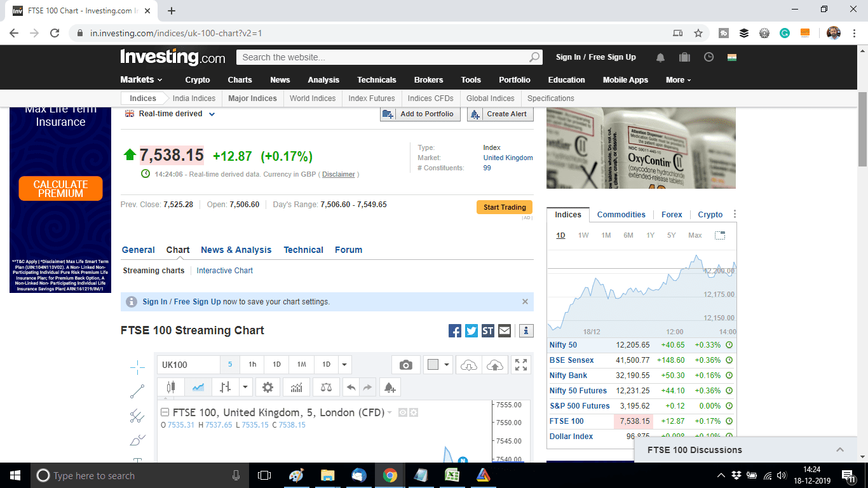Click the compare symbols scales icon
The width and height of the screenshot is (868, 488).
click(326, 387)
